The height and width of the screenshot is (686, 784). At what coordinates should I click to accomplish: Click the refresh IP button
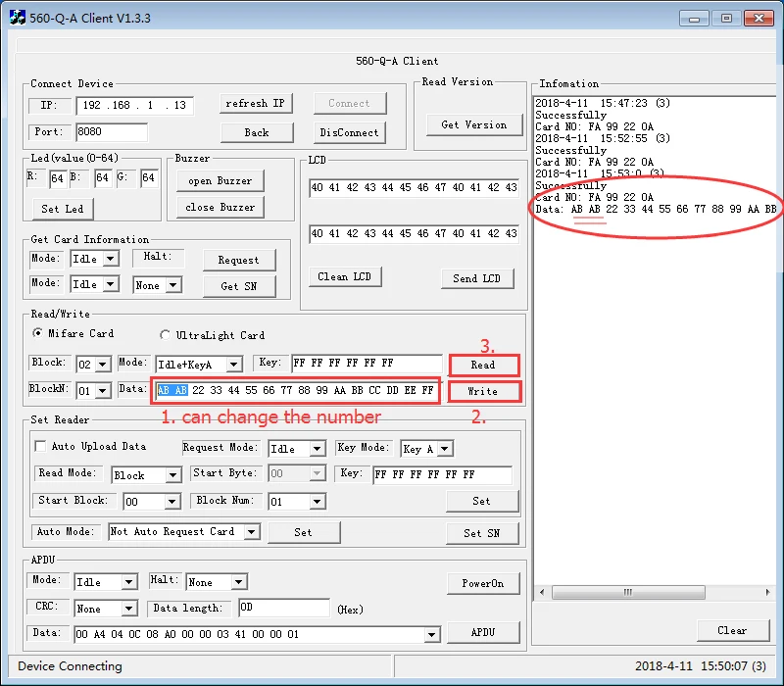(x=255, y=104)
